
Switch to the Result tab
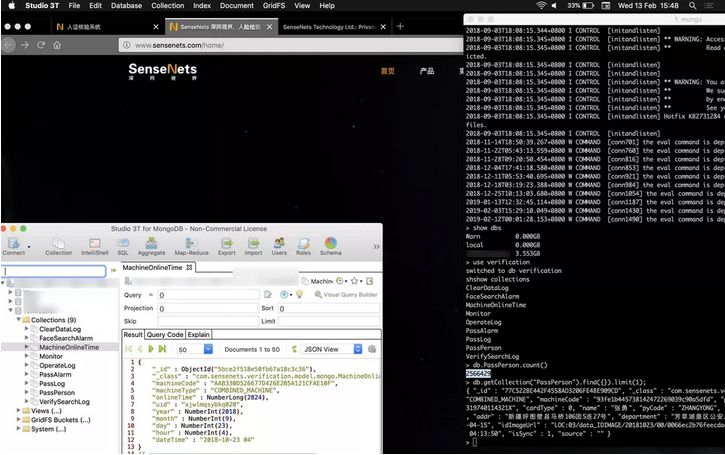tap(133, 334)
